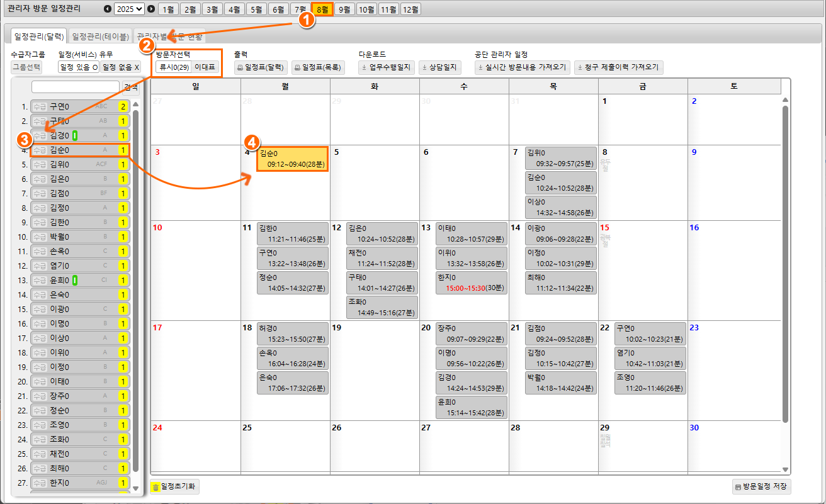The width and height of the screenshot is (826, 504).
Task: Select recipient 은숙0 in the list
Action: [80, 294]
